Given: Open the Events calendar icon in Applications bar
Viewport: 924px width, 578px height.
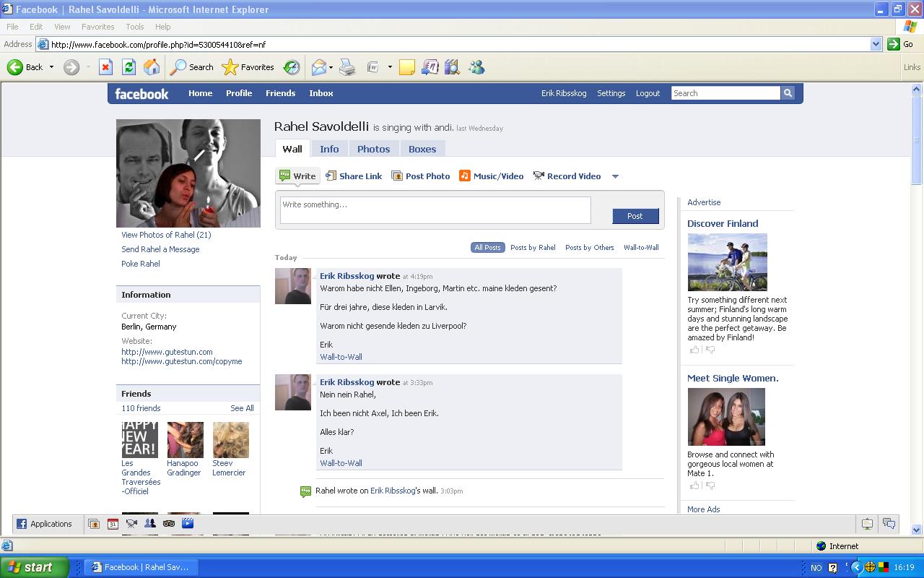Looking at the screenshot, I should click(113, 524).
